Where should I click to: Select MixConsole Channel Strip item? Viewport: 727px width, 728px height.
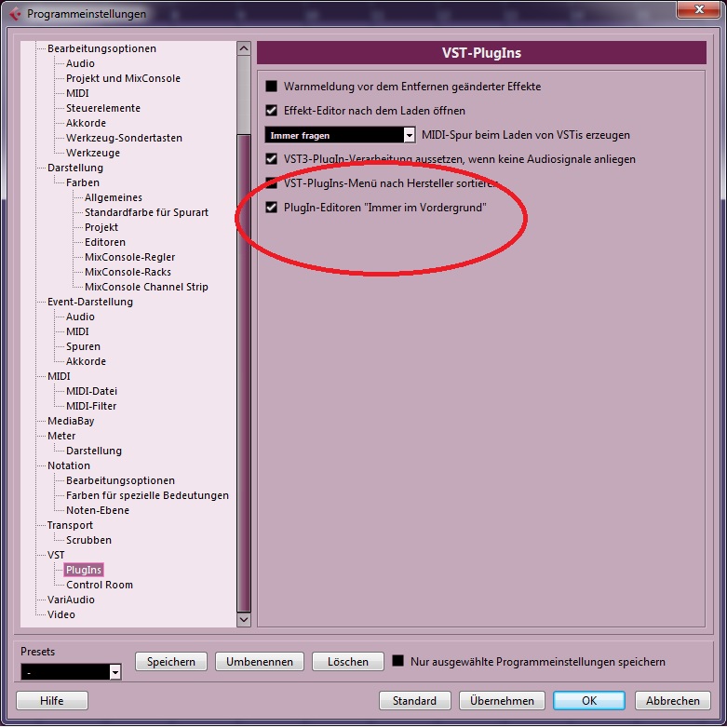pyautogui.click(x=146, y=287)
